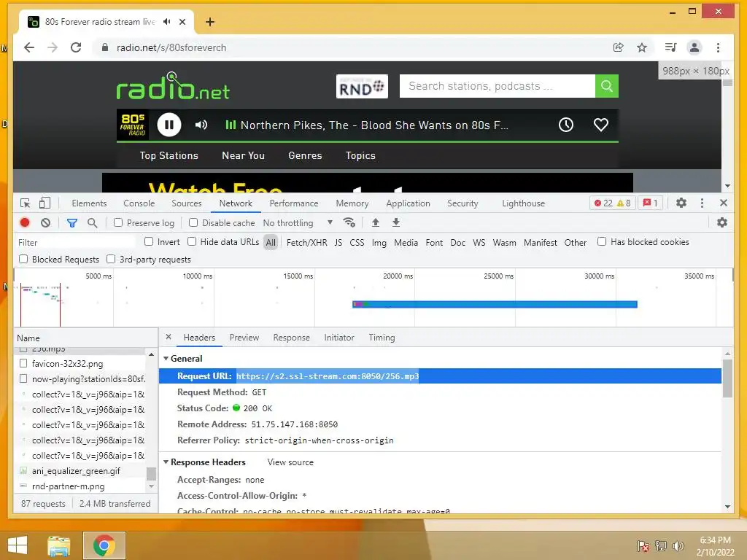Open the Lighthouse panel tab
Viewport: 747px width, 560px height.
pos(523,203)
